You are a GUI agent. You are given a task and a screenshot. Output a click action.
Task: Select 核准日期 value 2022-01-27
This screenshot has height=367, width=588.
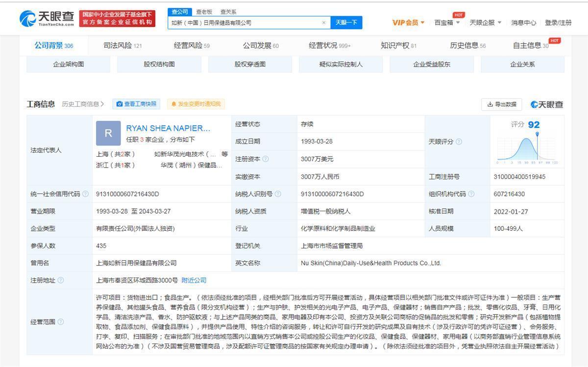click(x=510, y=211)
